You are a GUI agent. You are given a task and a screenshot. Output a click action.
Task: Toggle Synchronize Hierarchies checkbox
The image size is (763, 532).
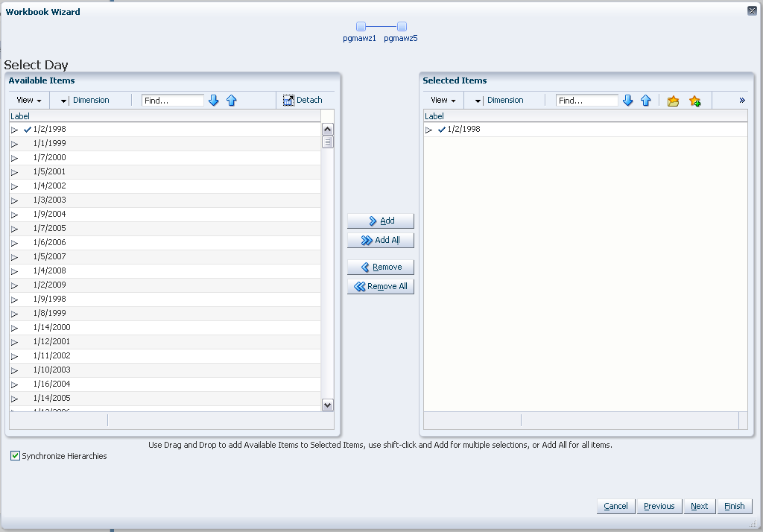(15, 455)
